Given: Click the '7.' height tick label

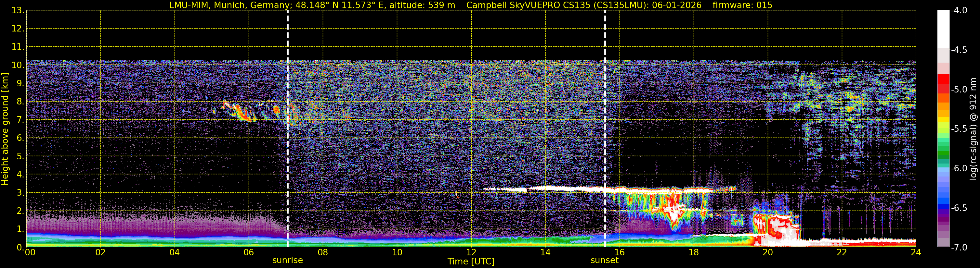Looking at the screenshot, I should [x=20, y=120].
